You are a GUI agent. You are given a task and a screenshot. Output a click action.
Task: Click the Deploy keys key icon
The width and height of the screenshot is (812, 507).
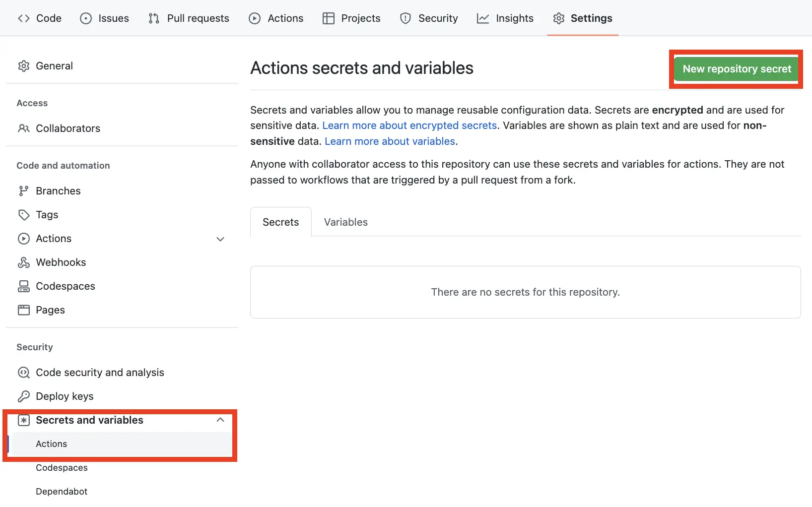coord(24,396)
